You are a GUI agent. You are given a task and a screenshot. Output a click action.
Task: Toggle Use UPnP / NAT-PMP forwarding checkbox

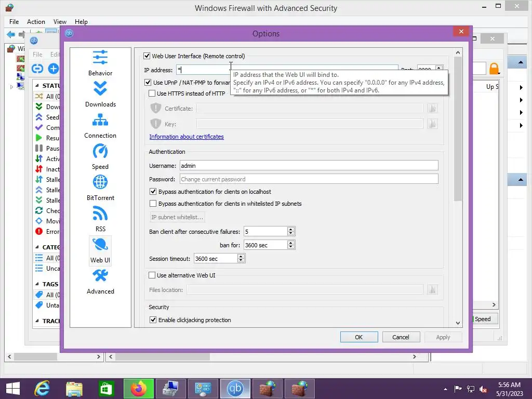(148, 82)
